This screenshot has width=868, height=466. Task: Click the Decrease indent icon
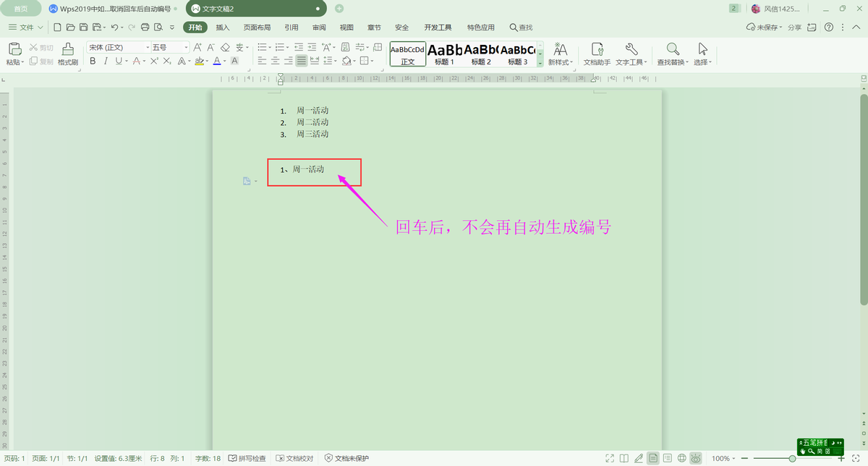pos(298,48)
